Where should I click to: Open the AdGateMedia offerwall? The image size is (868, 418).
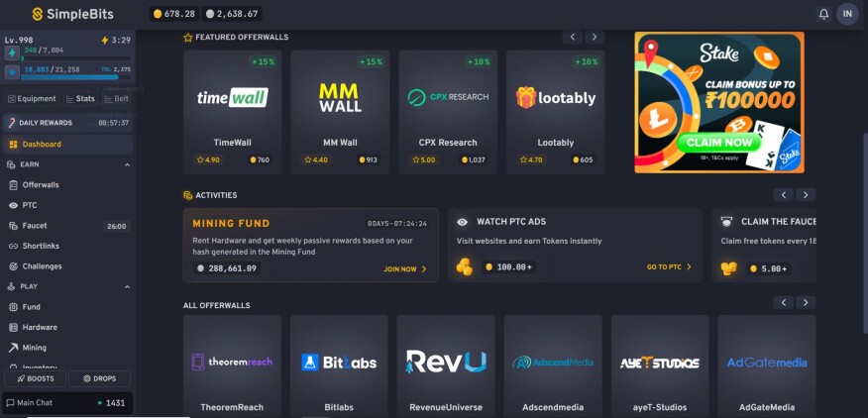[x=767, y=366]
